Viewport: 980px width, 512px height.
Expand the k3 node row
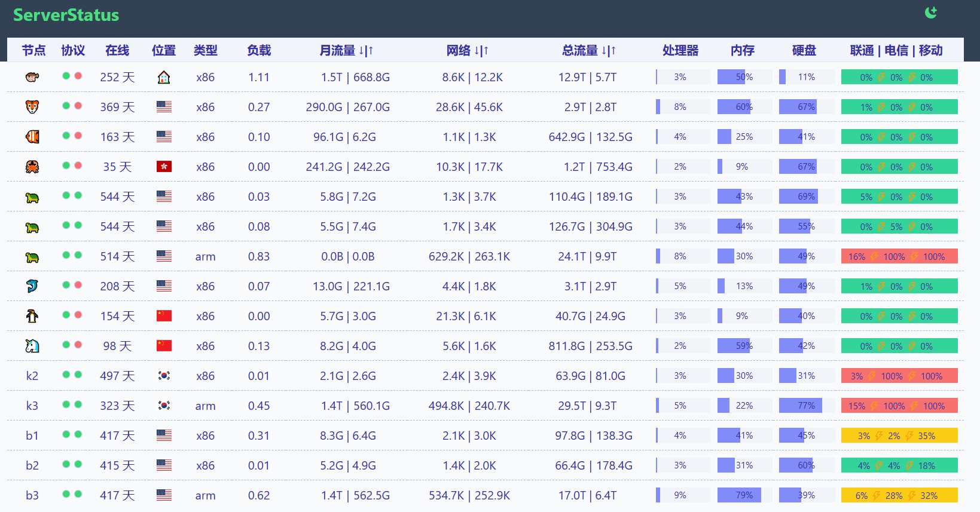32,406
